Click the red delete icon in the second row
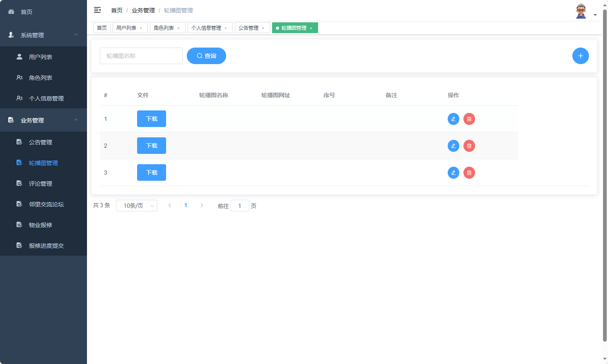 (x=469, y=146)
